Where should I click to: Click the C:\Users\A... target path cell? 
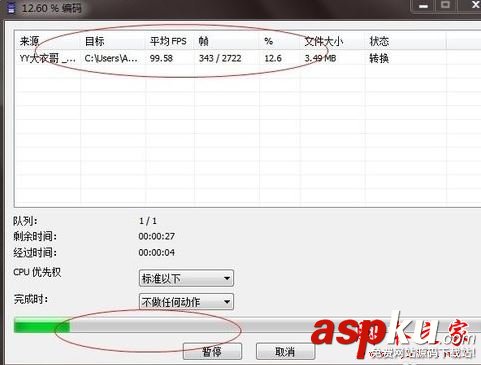[x=111, y=58]
